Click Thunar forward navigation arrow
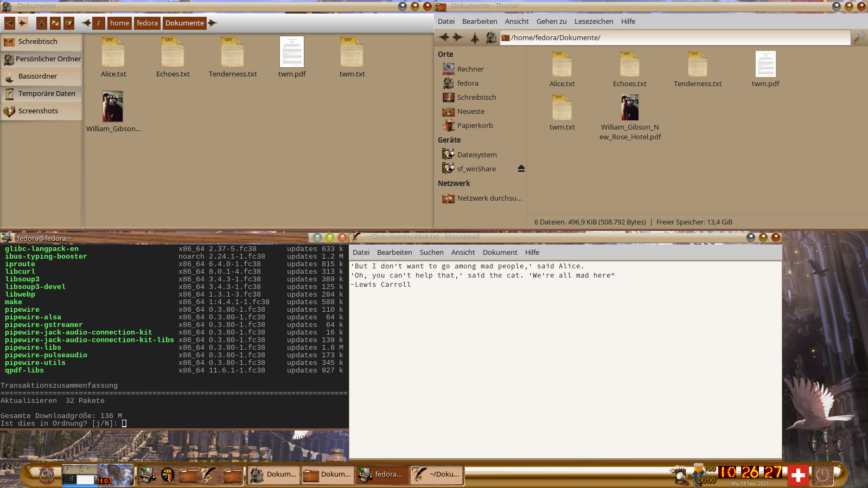868x488 pixels. [x=458, y=37]
